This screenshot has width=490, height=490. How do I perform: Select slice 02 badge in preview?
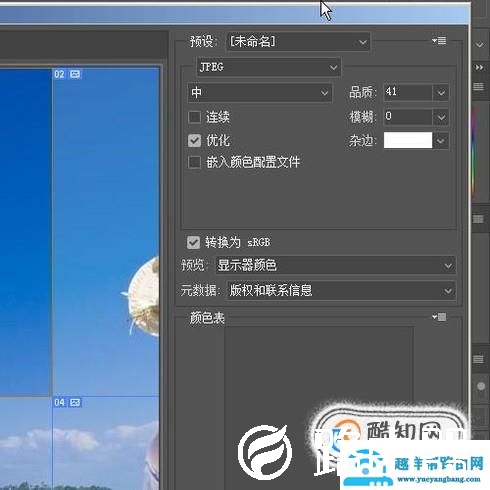coord(59,74)
